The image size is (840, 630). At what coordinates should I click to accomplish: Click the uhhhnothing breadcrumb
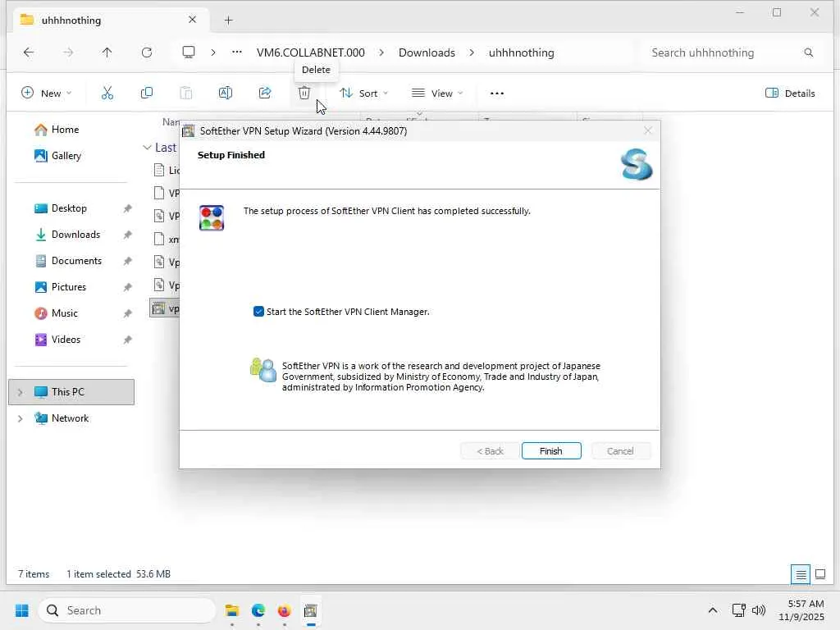click(521, 52)
